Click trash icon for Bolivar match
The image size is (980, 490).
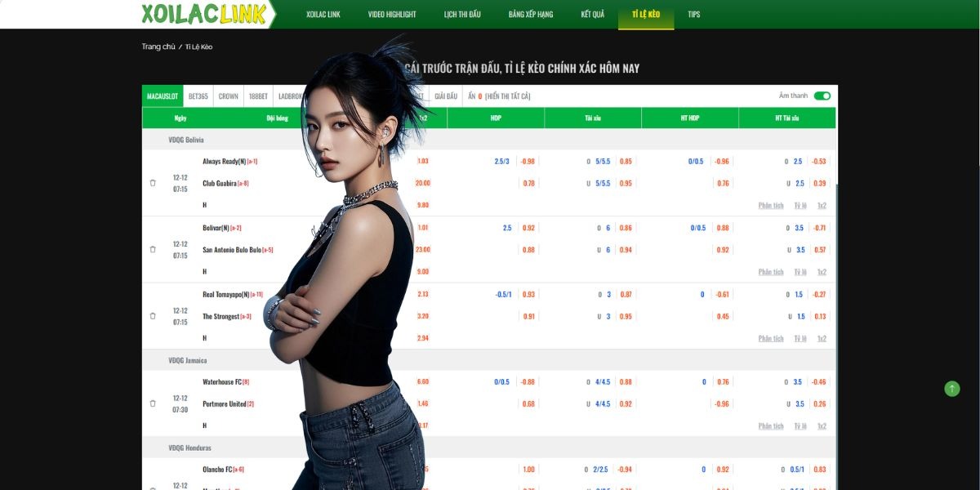[153, 249]
